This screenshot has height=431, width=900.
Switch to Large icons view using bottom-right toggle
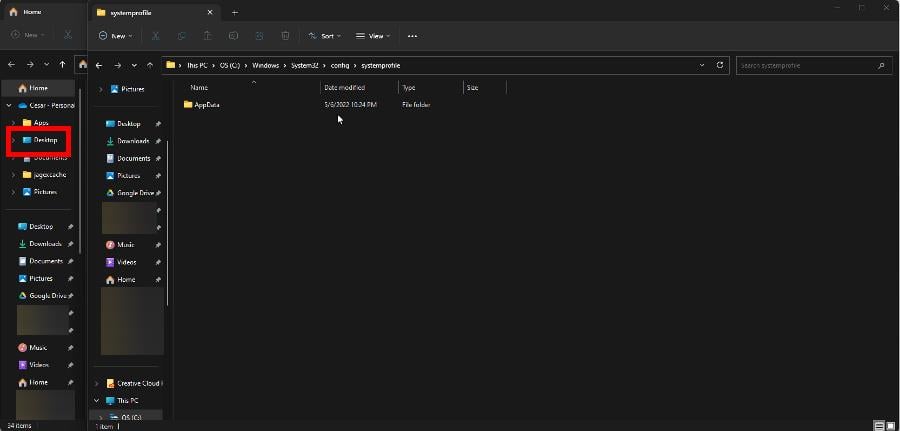coord(889,425)
